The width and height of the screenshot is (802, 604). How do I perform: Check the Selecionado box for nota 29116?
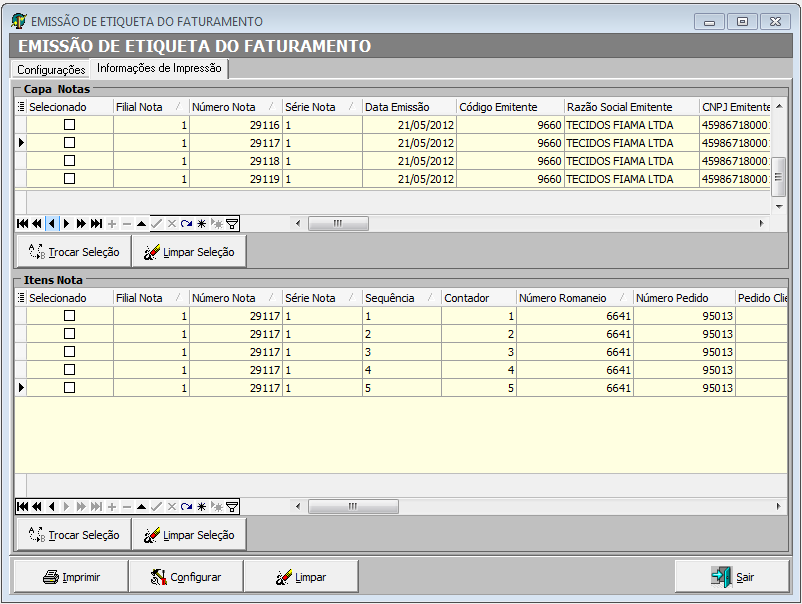point(69,125)
